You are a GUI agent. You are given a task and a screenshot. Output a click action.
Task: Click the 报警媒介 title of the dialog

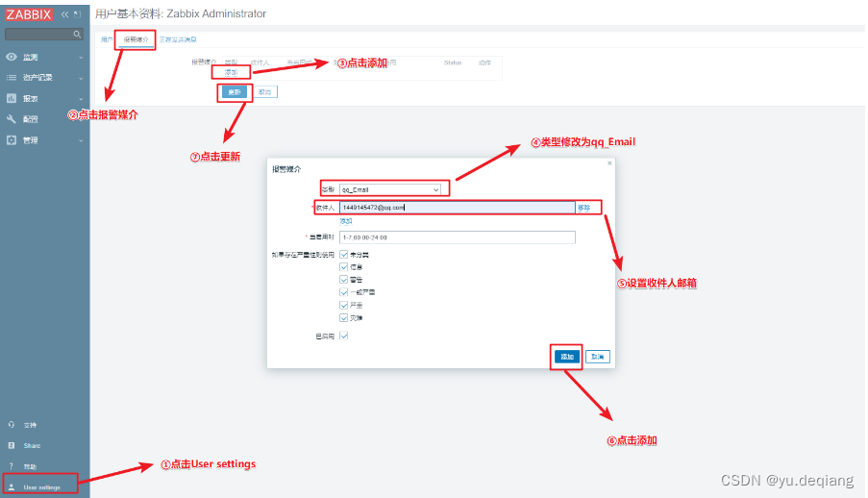tap(286, 169)
